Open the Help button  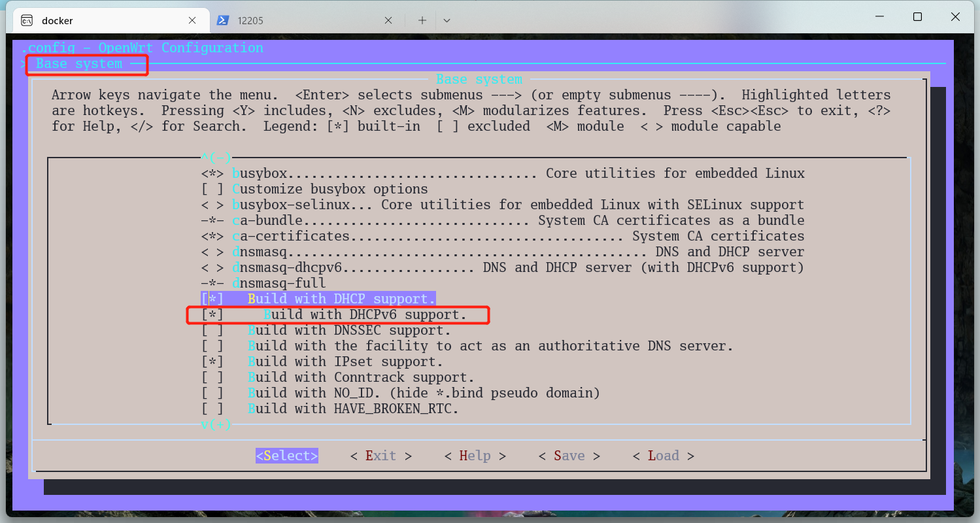tap(475, 456)
